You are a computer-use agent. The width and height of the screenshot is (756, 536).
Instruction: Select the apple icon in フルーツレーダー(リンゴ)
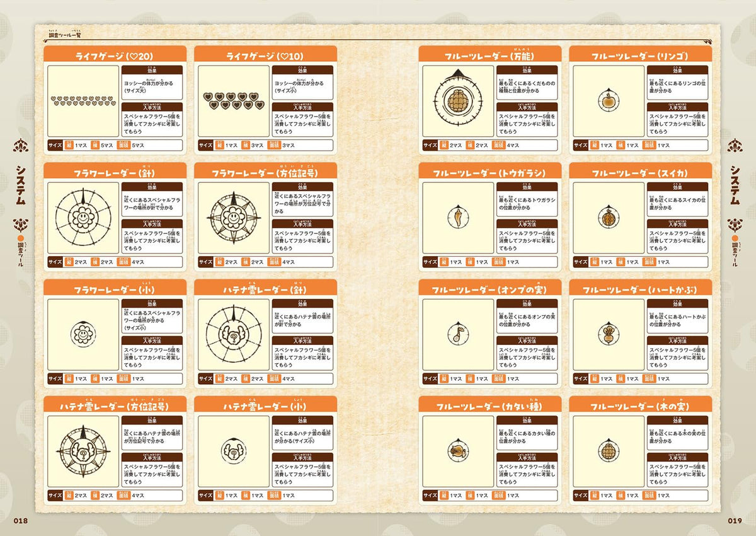pyautogui.click(x=609, y=100)
